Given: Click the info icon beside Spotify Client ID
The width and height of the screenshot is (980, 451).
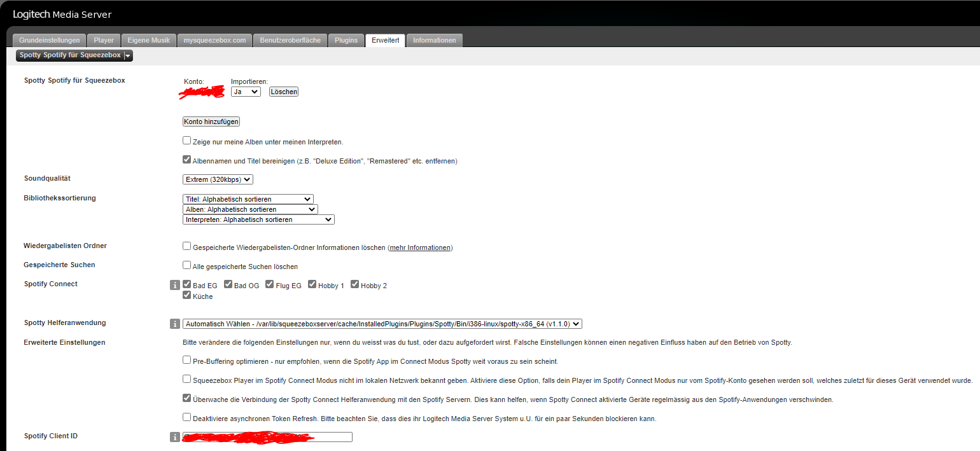Looking at the screenshot, I should [x=175, y=437].
